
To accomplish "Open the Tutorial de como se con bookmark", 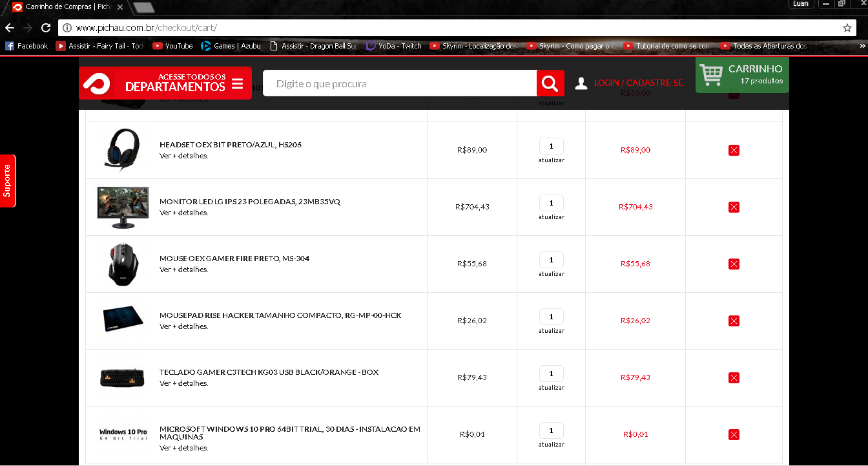I will 666,46.
